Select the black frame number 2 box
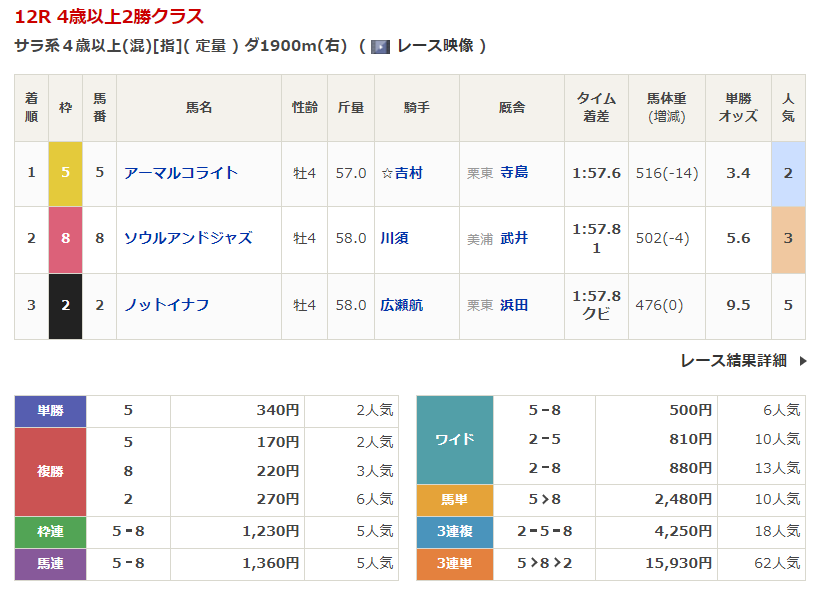The image size is (823, 591). tap(66, 305)
